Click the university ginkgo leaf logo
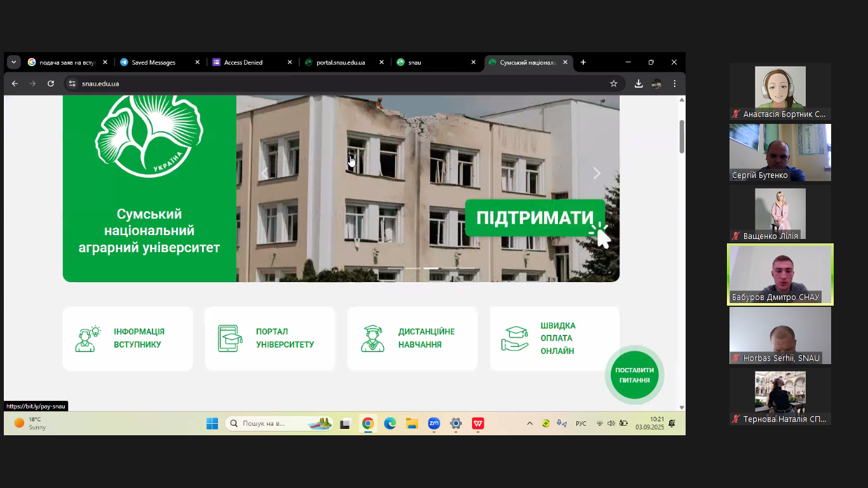This screenshot has width=868, height=488. (x=149, y=135)
